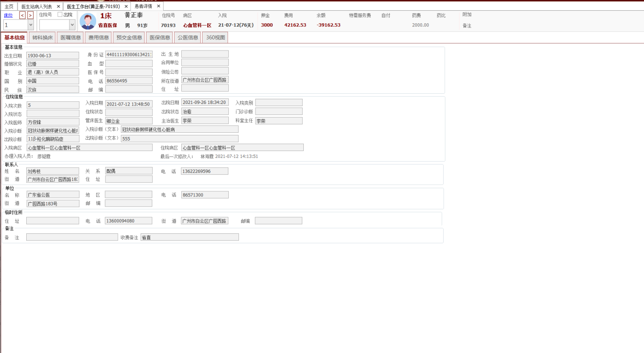Select the 患者详情 tab
Image resolution: width=644 pixels, height=353 pixels.
pos(143,6)
